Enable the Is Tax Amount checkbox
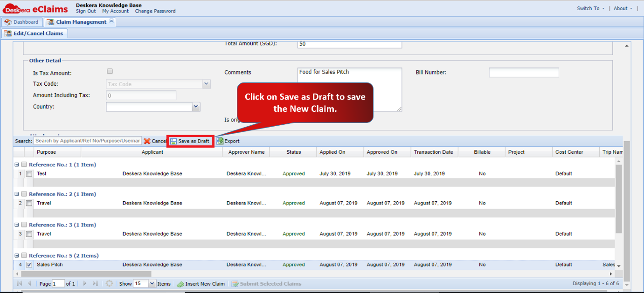644x293 pixels. [110, 71]
